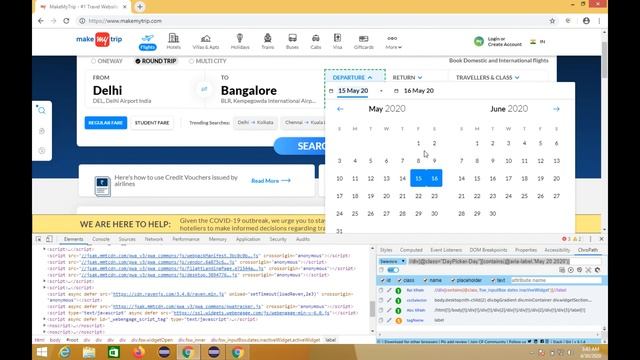Toggle the ChroPath 'text' checkbox

(493, 280)
